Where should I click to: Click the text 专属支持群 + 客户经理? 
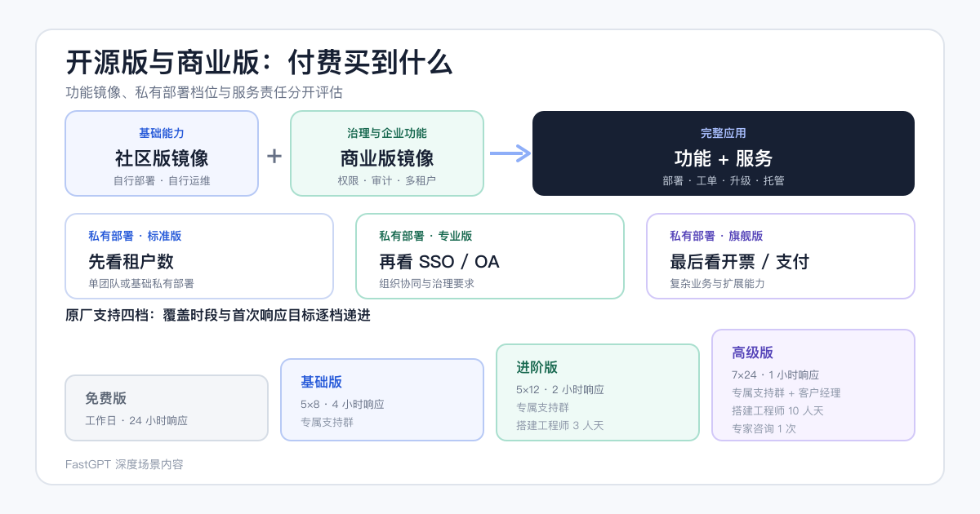click(x=786, y=392)
